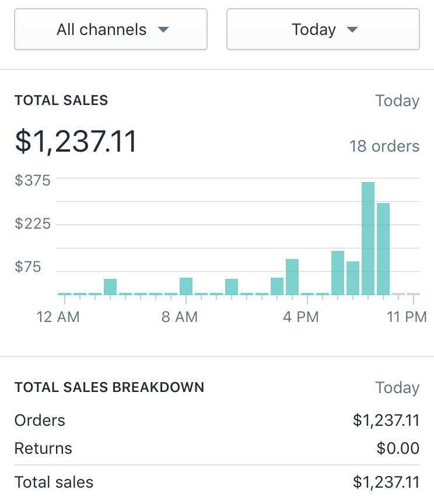
Task: Click the $375 y-axis label
Action: click(33, 180)
